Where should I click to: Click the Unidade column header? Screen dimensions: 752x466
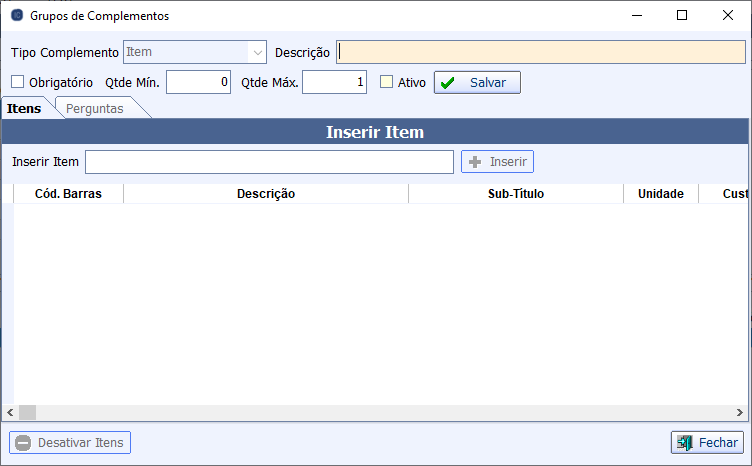click(660, 194)
